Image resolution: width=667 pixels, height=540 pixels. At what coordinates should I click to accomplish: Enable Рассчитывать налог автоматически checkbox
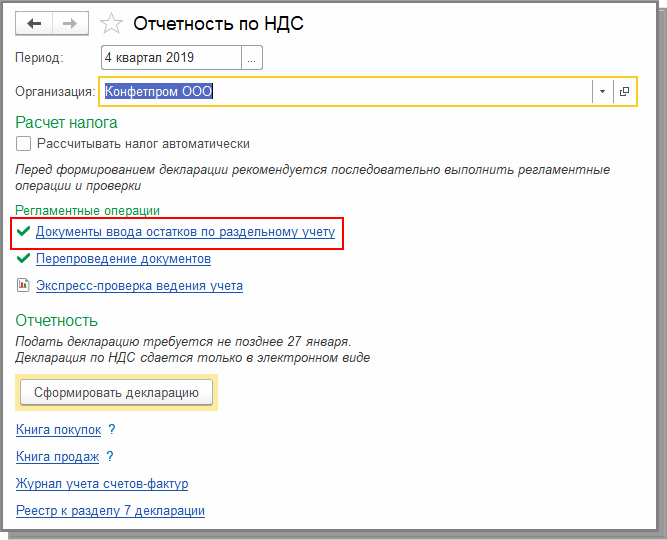pos(24,144)
